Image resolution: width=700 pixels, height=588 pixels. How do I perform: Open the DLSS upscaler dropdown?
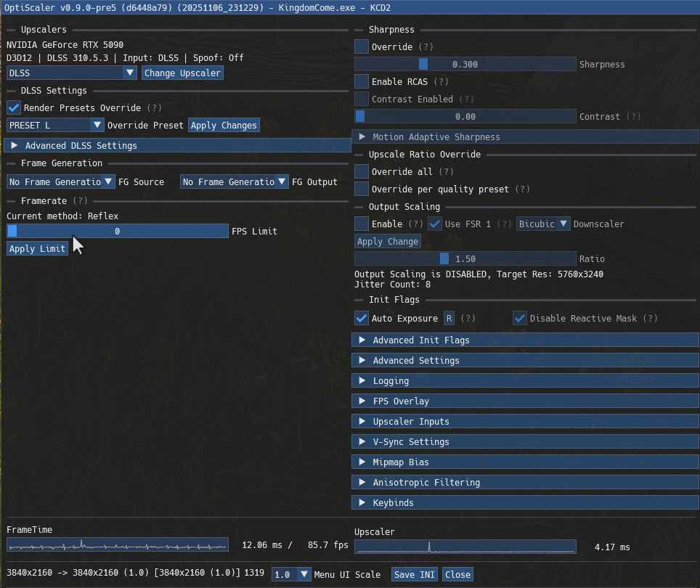[x=71, y=73]
